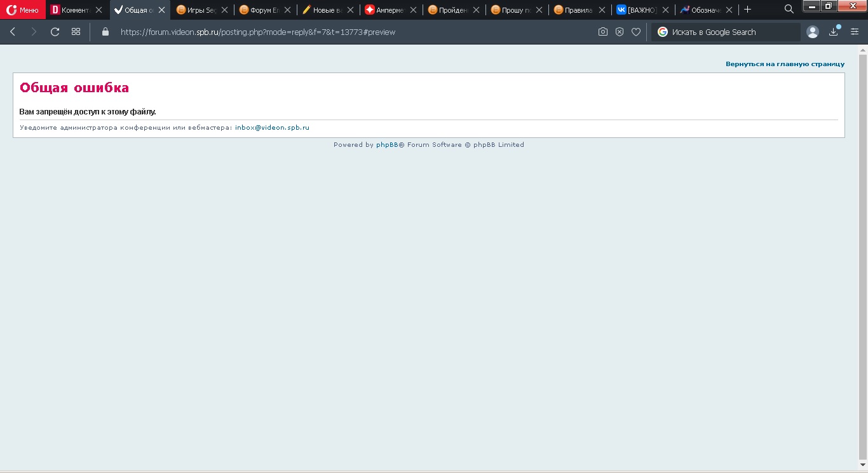Click the Вернуться на главную страницу link

point(785,64)
